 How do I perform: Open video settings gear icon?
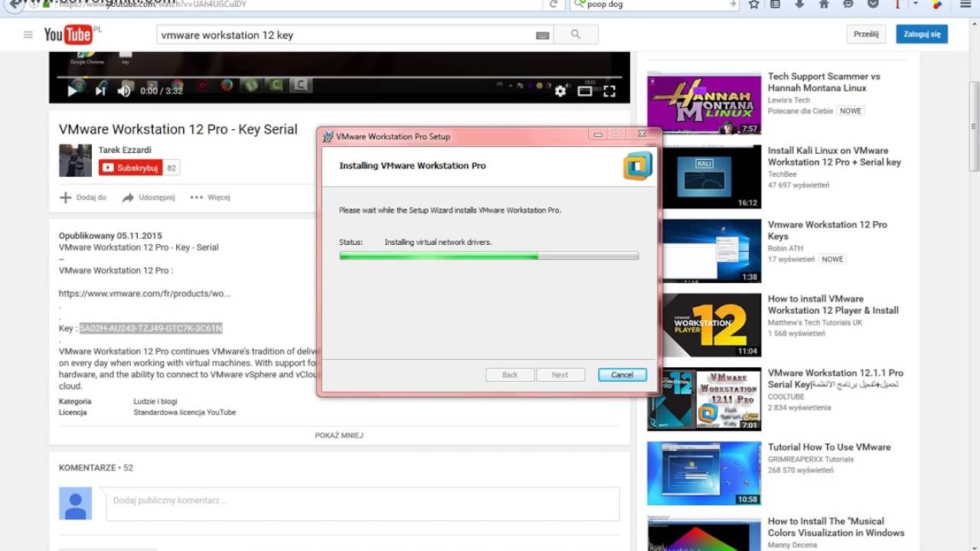(x=560, y=91)
